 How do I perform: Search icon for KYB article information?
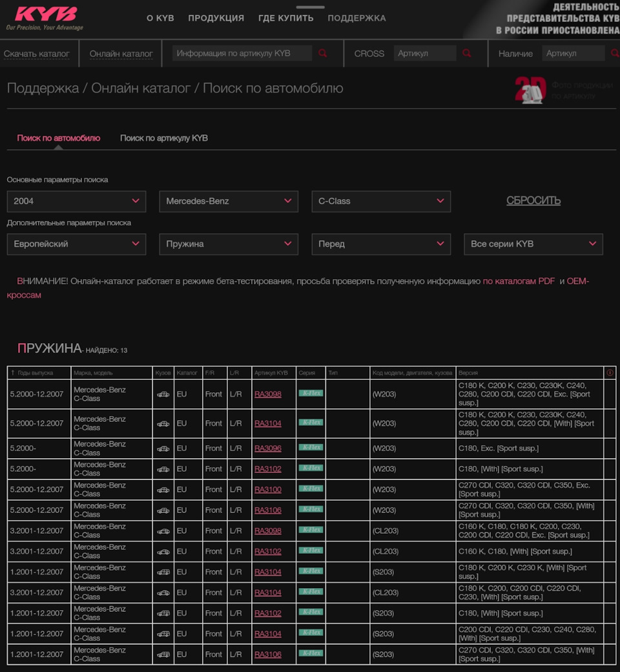(323, 53)
